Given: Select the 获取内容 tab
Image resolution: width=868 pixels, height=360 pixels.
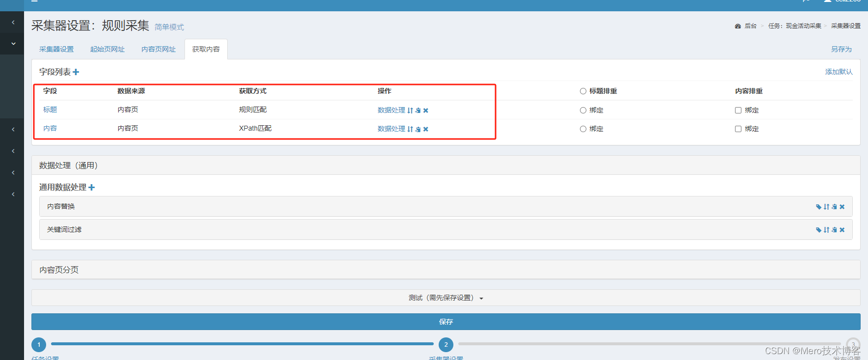Looking at the screenshot, I should (206, 49).
